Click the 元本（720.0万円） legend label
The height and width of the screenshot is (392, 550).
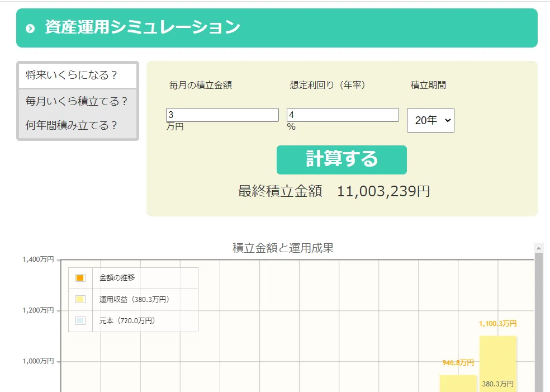127,321
